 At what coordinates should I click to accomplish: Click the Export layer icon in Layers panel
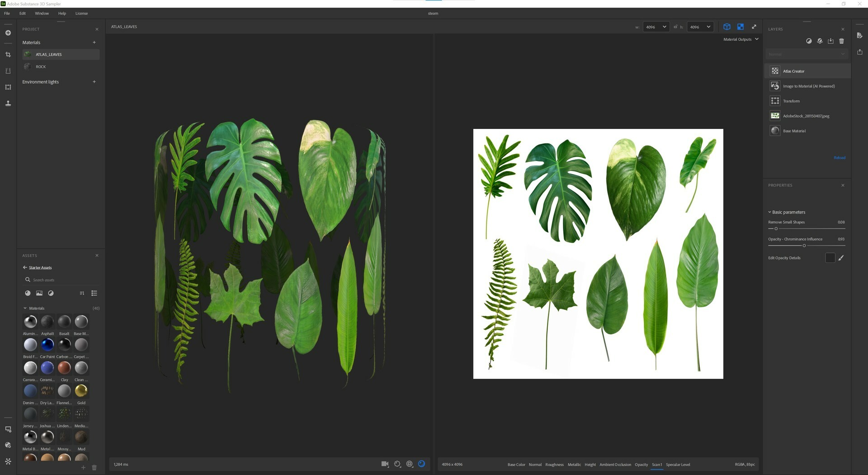pyautogui.click(x=830, y=41)
